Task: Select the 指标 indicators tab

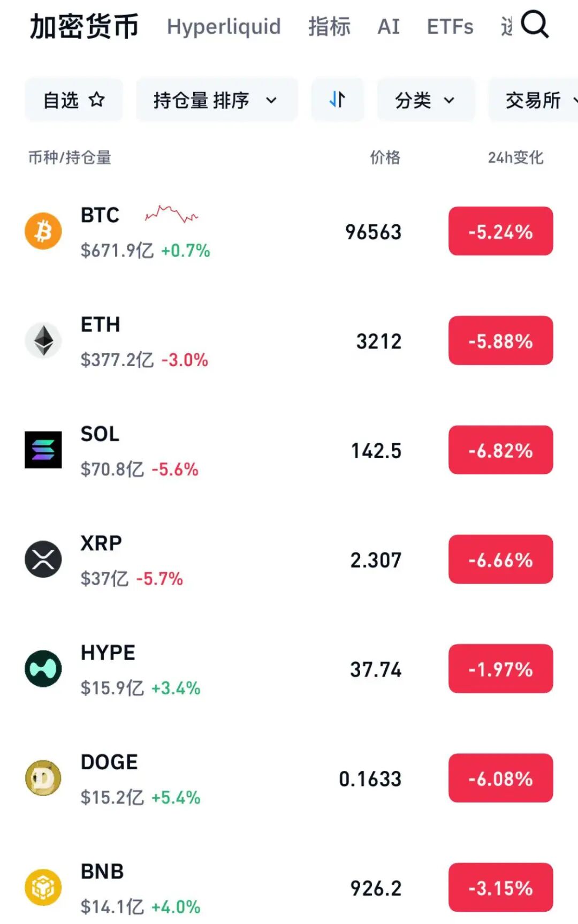Action: (x=329, y=26)
